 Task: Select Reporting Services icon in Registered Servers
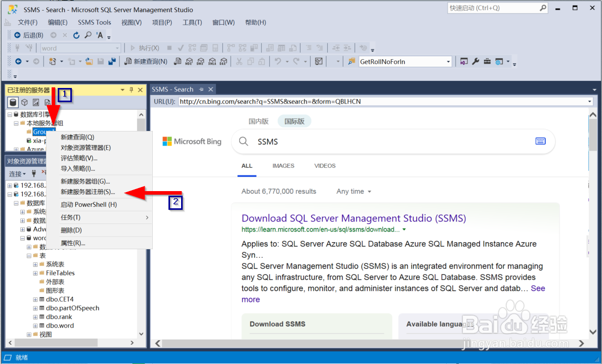click(36, 103)
